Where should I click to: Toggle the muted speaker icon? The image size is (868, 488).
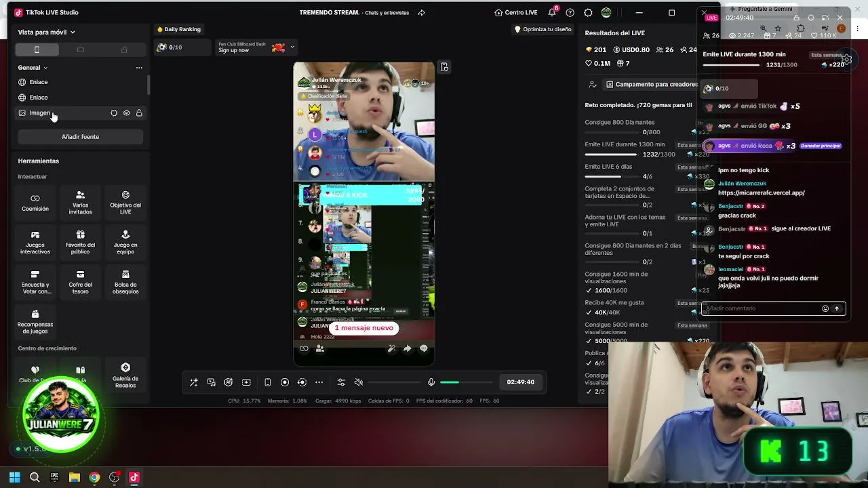[359, 382]
